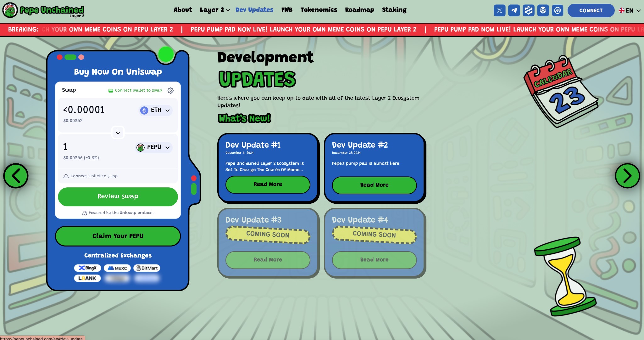Click the Claim Your PEPU button
The height and width of the screenshot is (340, 644).
(x=118, y=236)
